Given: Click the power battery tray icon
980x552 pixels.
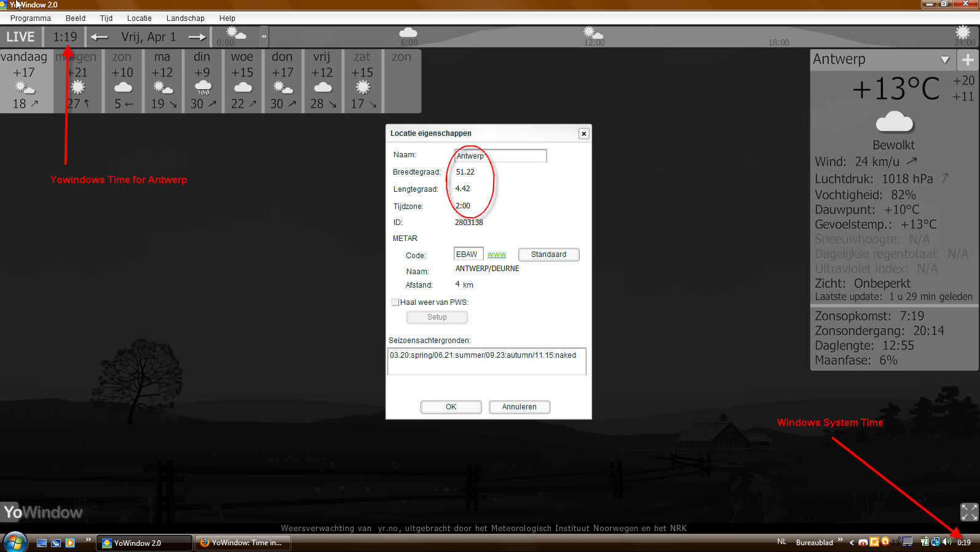Looking at the screenshot, I should (924, 542).
